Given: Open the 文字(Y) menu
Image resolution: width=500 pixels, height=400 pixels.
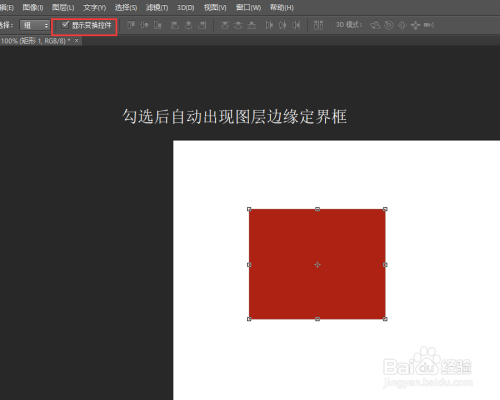Looking at the screenshot, I should 94,7.
